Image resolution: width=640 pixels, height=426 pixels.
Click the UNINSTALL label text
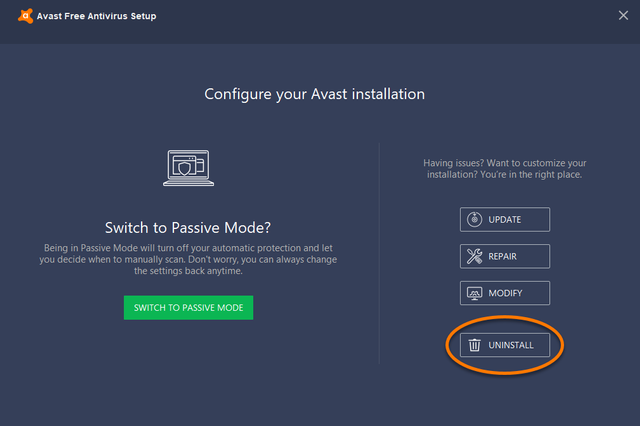pyautogui.click(x=511, y=345)
